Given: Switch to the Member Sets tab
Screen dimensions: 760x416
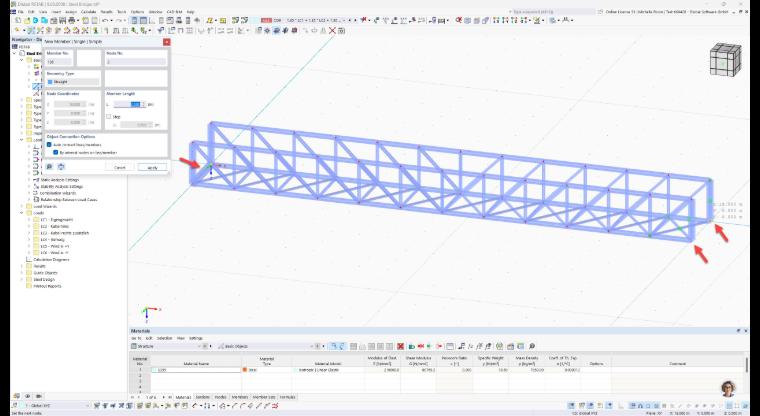Looking at the screenshot, I should (x=264, y=397).
